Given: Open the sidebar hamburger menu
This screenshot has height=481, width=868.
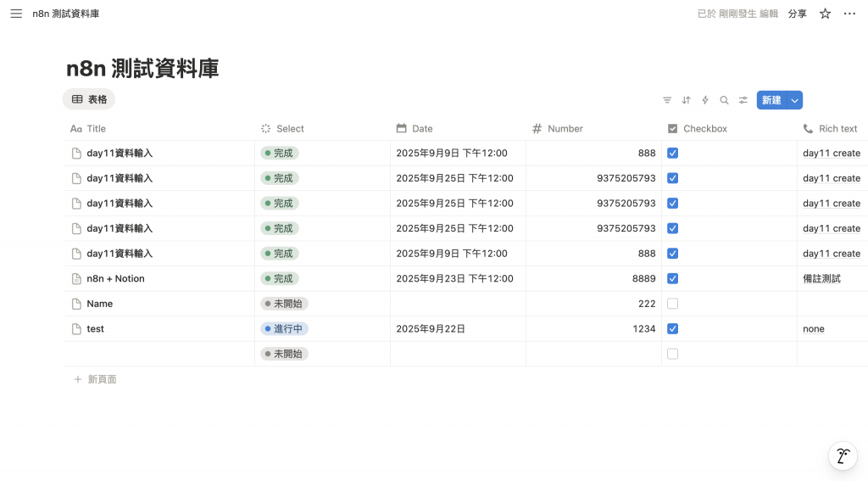Looking at the screenshot, I should coord(16,14).
